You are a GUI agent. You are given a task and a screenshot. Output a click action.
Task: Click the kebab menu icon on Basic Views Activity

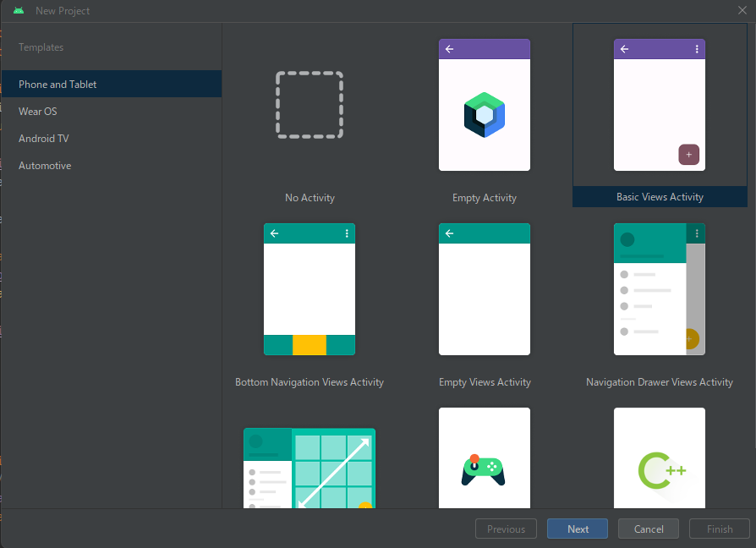[x=696, y=48]
